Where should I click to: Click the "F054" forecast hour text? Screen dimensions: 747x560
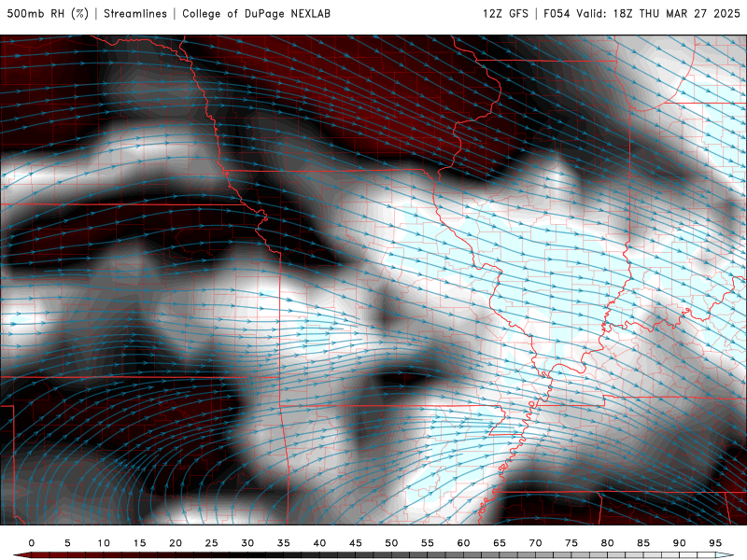(557, 14)
